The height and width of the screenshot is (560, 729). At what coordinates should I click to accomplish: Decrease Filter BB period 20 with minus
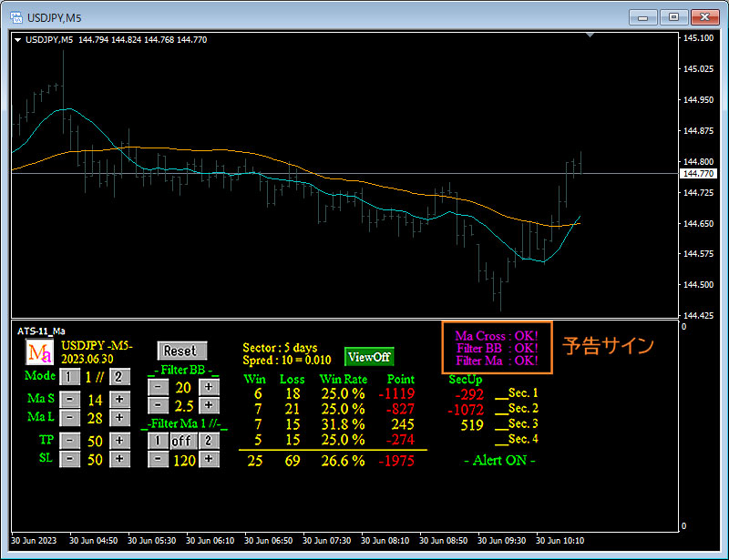tap(158, 387)
